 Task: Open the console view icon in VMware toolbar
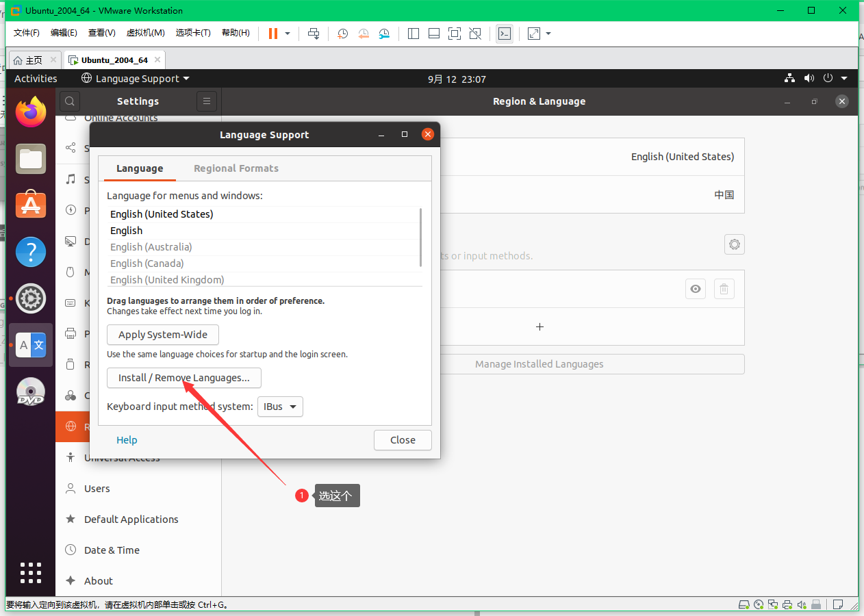pyautogui.click(x=505, y=34)
